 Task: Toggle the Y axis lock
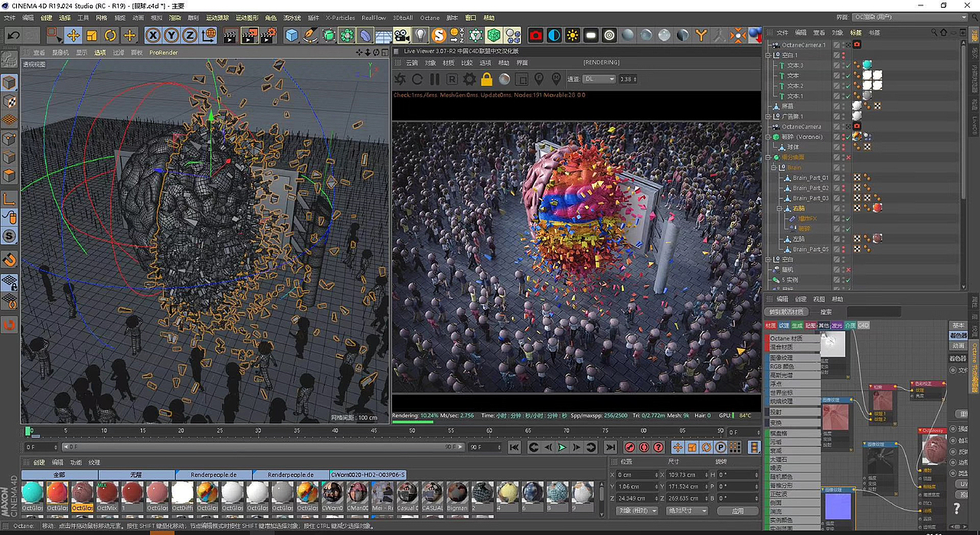[171, 35]
